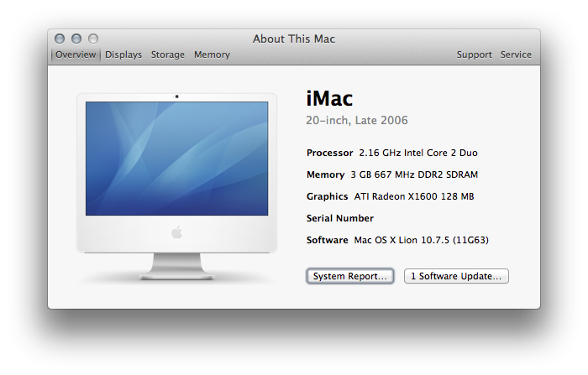Viewport: 588px width, 375px height.
Task: Select 'Mac OS X Lion 10.7.5 (11G63)' text
Action: click(421, 240)
